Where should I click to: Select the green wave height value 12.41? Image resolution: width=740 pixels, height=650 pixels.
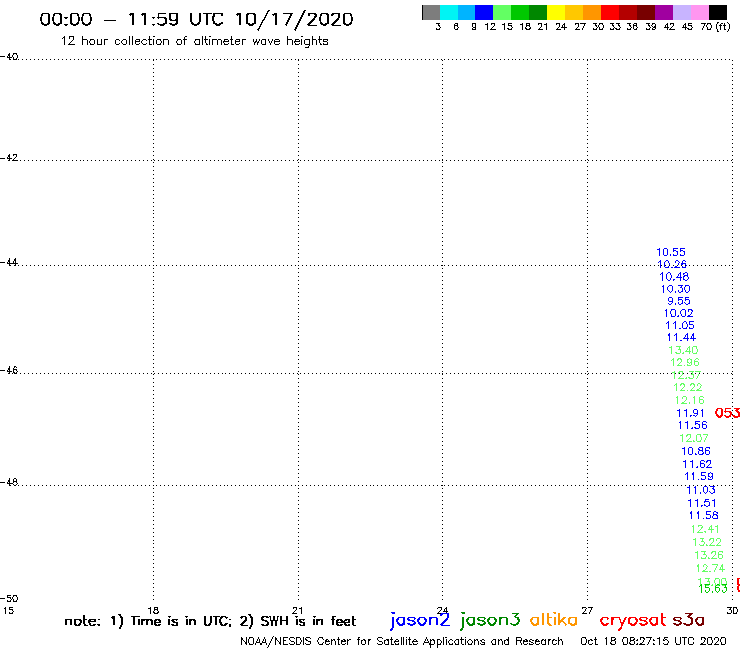tap(705, 530)
